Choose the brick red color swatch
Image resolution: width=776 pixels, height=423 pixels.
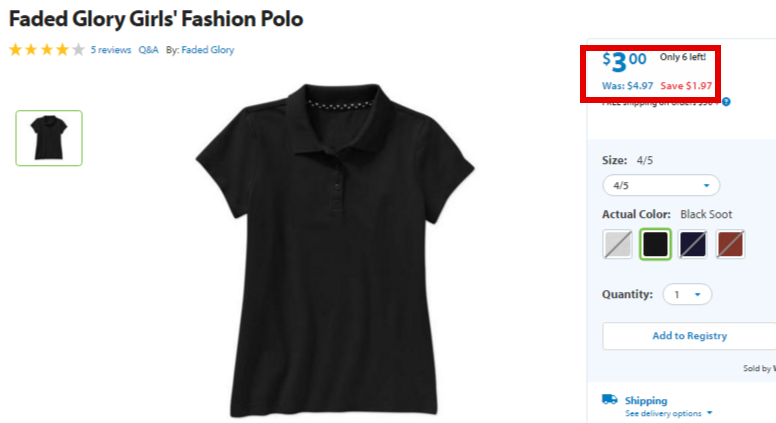coord(730,244)
